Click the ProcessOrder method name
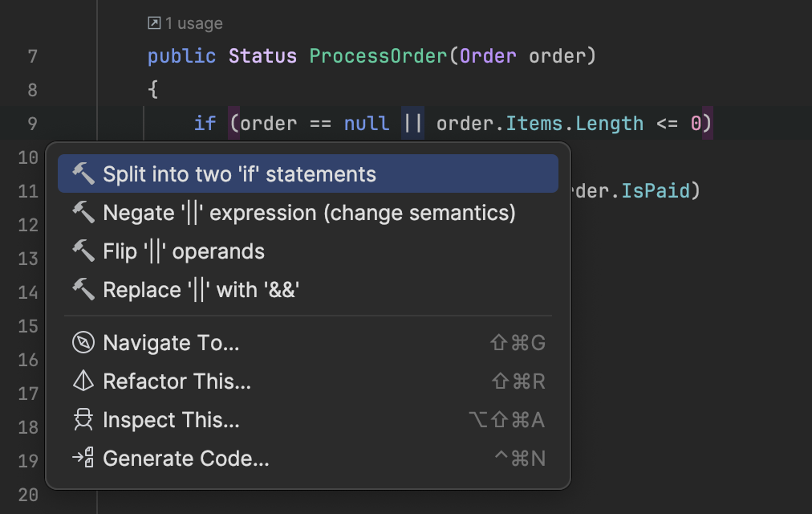The height and width of the screenshot is (514, 812). coord(378,56)
